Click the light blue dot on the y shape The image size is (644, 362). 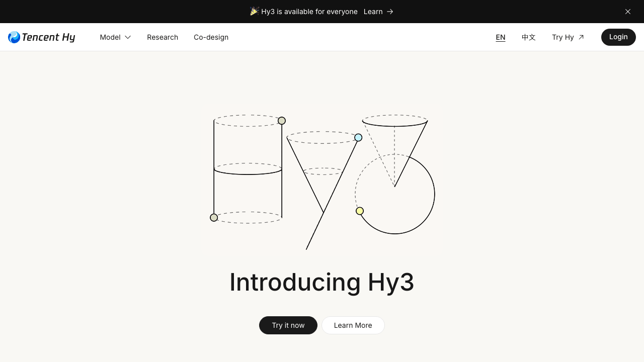click(358, 138)
